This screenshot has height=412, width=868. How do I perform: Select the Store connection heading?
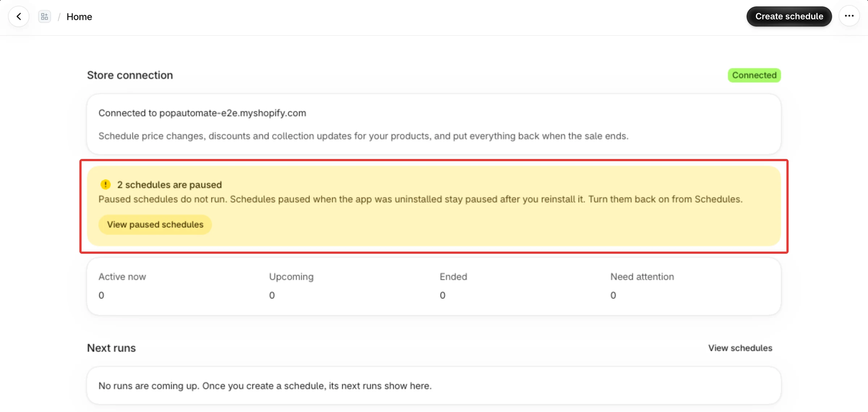[130, 75]
